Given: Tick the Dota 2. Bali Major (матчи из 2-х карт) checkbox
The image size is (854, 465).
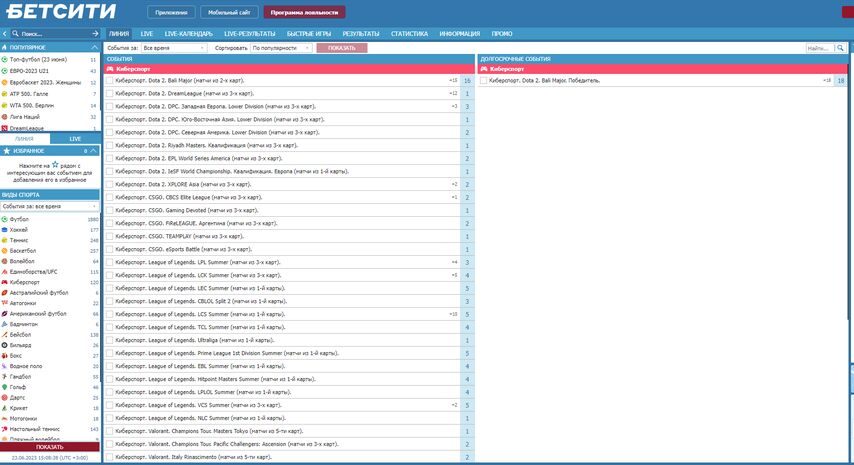Looking at the screenshot, I should coord(109,81).
